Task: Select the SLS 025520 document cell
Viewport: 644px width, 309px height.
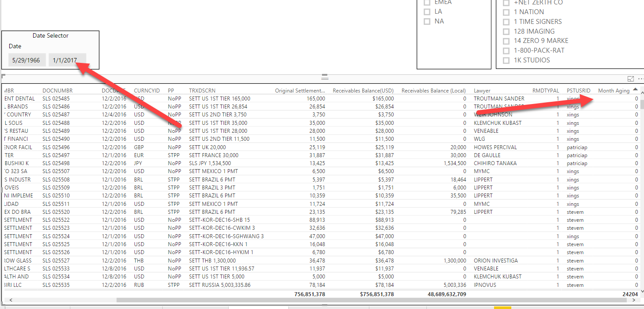Action: 56,212
